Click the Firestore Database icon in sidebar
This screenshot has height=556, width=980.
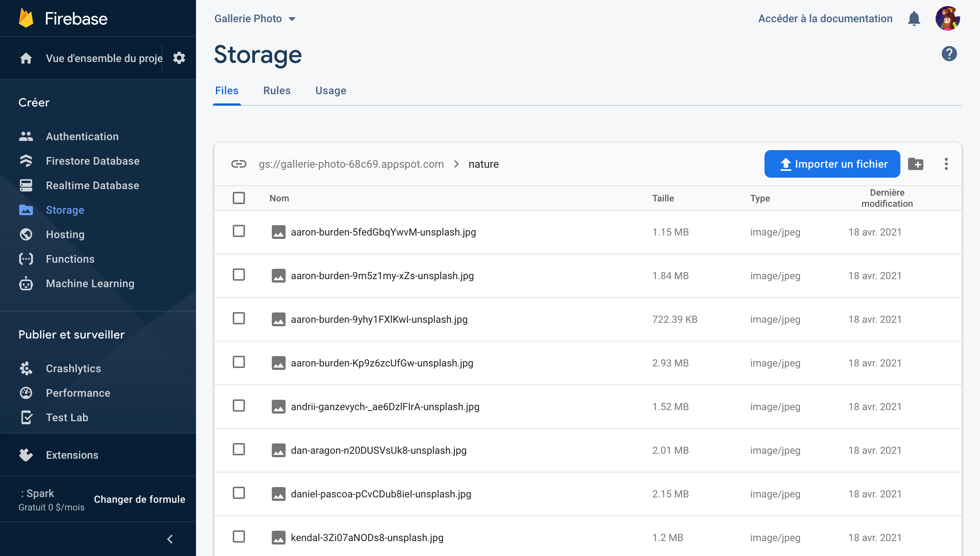click(25, 161)
